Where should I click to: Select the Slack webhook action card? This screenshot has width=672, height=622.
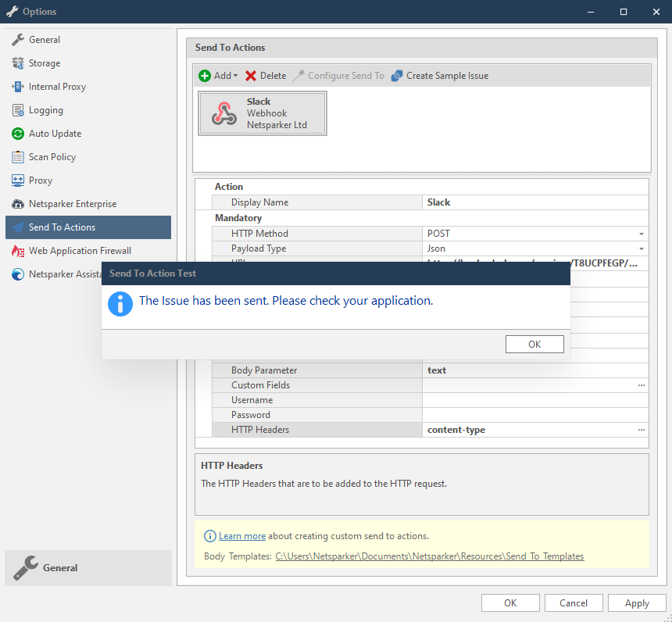(x=263, y=113)
